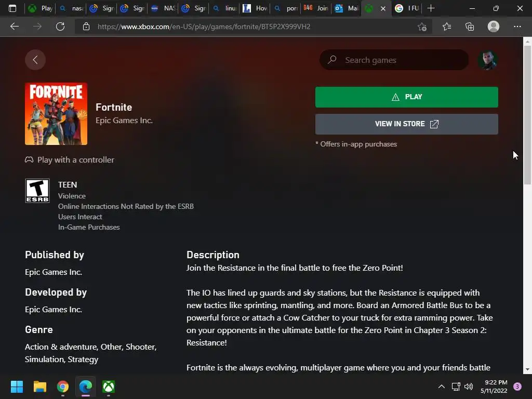The height and width of the screenshot is (399, 532).
Task: Click the ESRB Teen rating badge
Action: coord(37,191)
